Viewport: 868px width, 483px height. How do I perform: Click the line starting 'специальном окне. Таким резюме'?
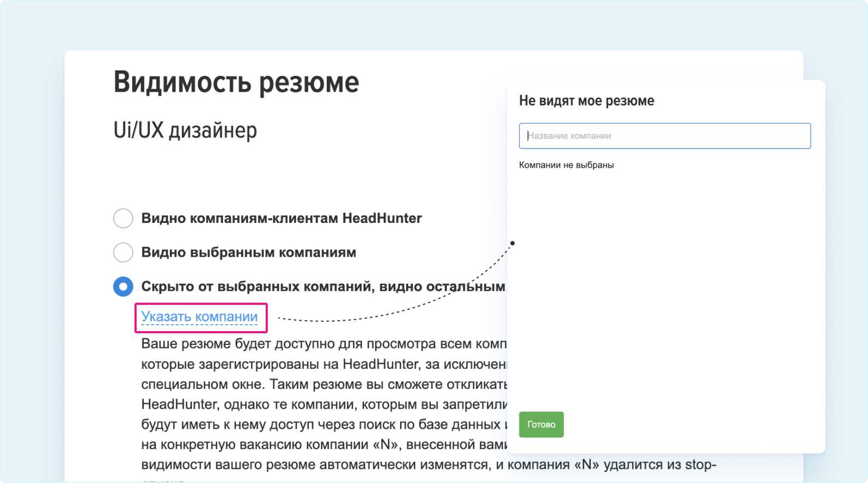click(x=322, y=385)
